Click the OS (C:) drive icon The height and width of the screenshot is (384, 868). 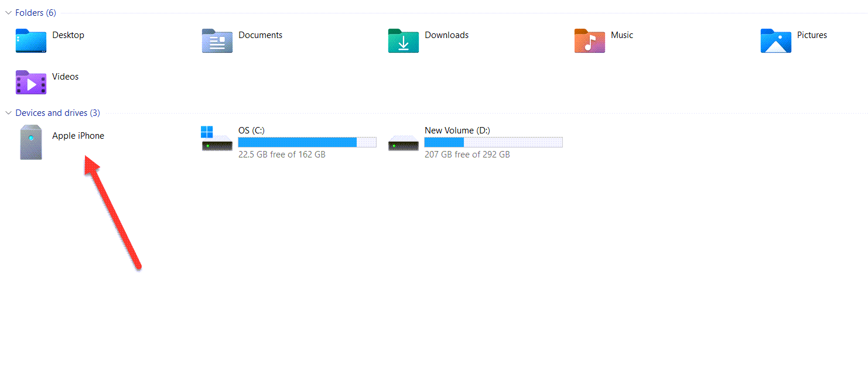tap(217, 140)
